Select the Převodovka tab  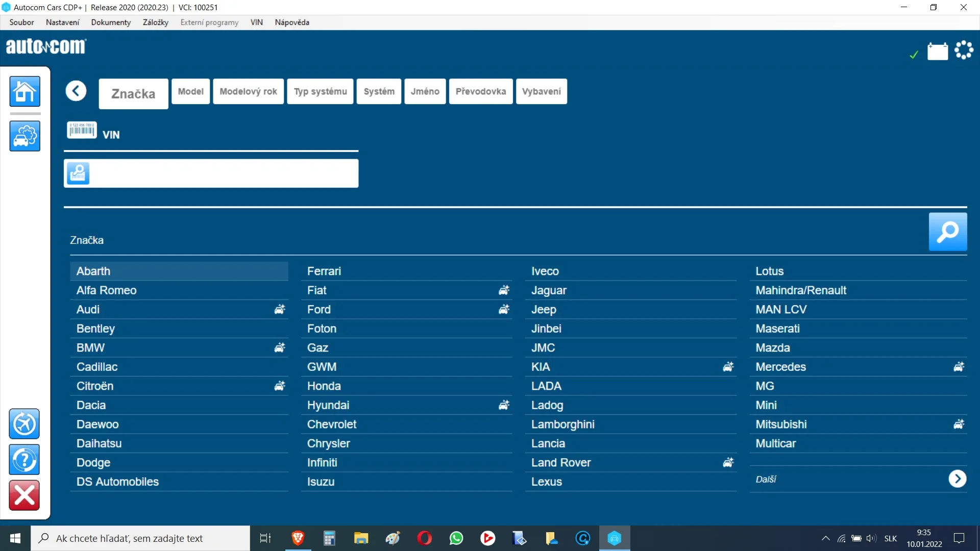click(x=480, y=91)
